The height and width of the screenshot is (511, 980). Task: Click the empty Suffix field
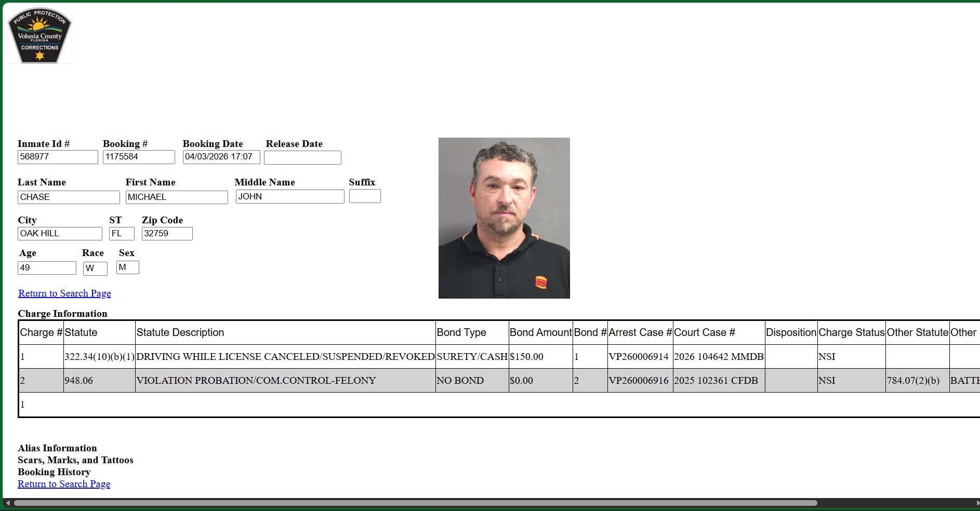365,196
